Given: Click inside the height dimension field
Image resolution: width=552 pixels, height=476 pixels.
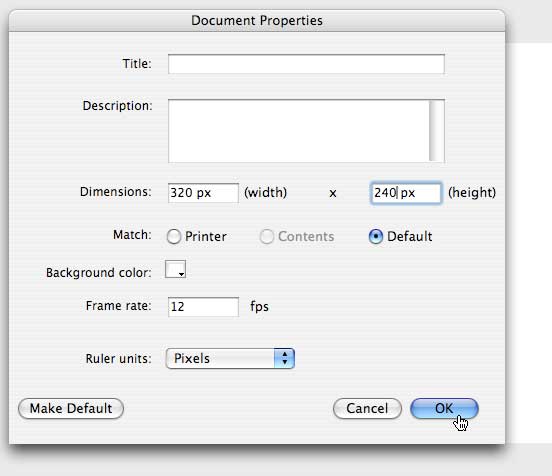Looking at the screenshot, I should click(406, 193).
